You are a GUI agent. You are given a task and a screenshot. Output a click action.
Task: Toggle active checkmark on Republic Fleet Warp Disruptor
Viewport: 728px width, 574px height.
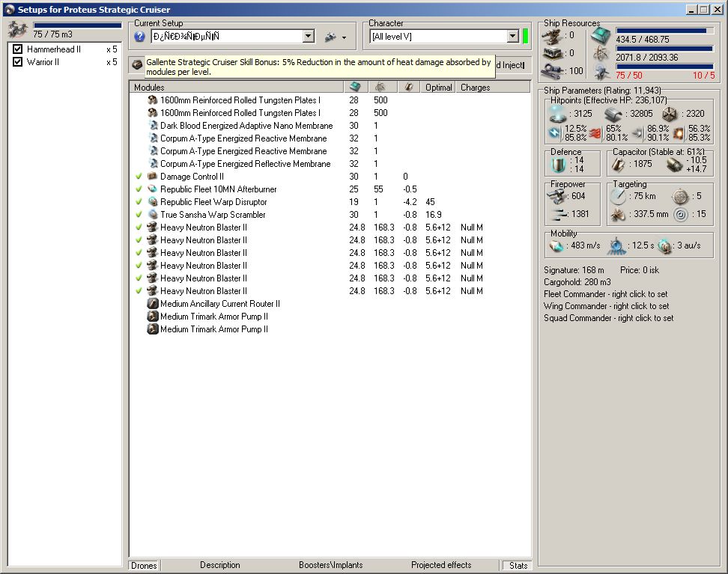coord(139,202)
